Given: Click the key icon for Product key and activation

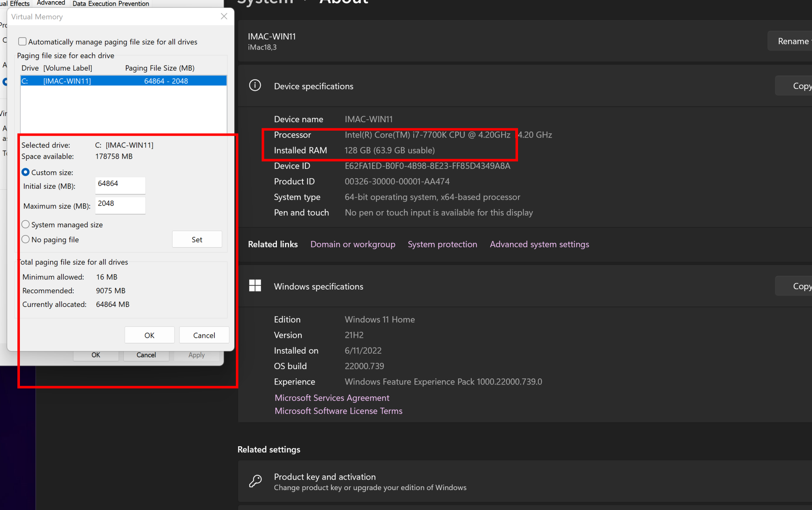Looking at the screenshot, I should click(x=255, y=481).
